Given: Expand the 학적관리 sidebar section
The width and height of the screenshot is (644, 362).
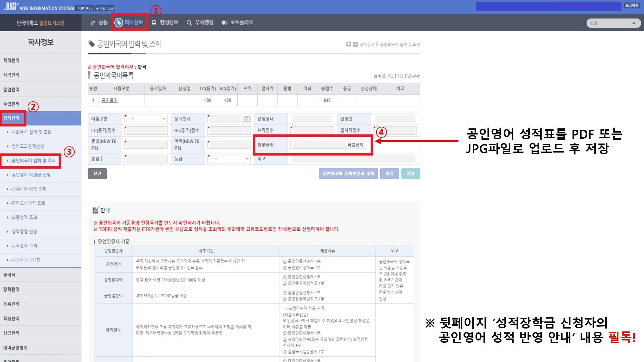Looking at the screenshot, I should (x=41, y=60).
